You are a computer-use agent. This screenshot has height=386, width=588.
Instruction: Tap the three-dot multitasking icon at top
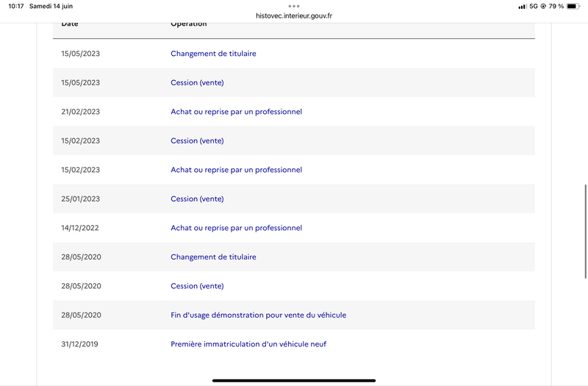[293, 6]
